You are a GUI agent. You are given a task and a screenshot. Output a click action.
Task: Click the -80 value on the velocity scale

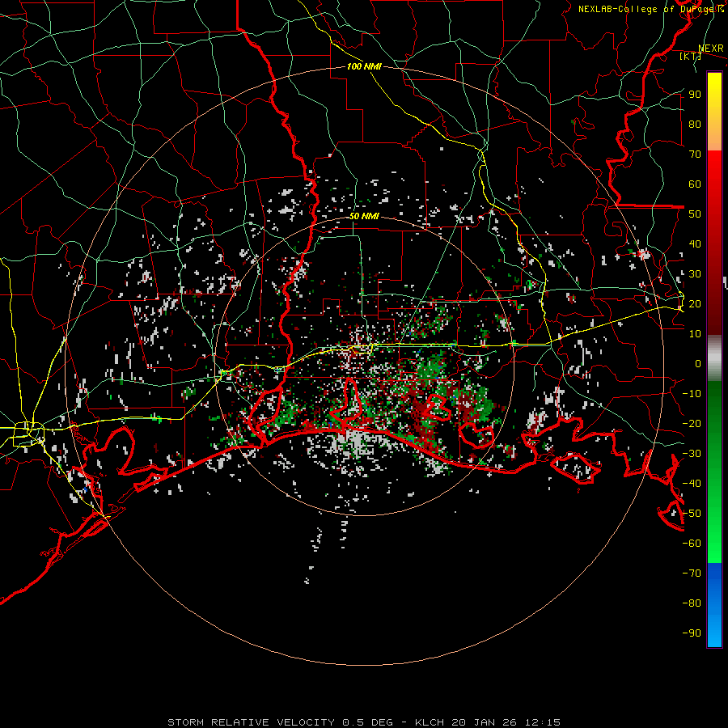coord(692,603)
